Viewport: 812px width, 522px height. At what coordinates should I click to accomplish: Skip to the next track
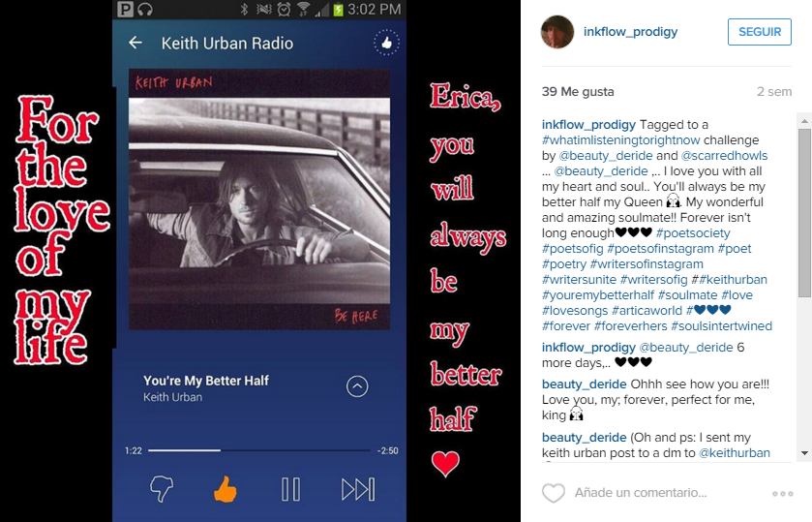click(x=358, y=489)
